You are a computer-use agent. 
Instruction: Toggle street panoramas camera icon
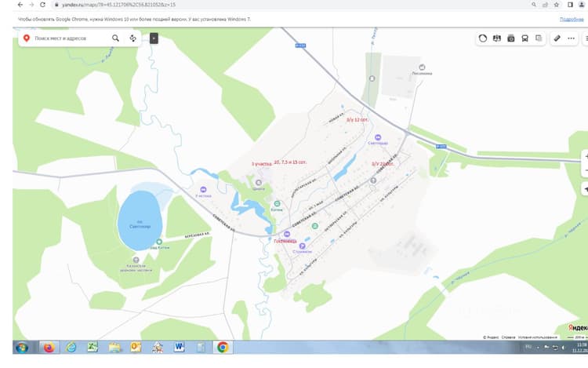pyautogui.click(x=510, y=38)
